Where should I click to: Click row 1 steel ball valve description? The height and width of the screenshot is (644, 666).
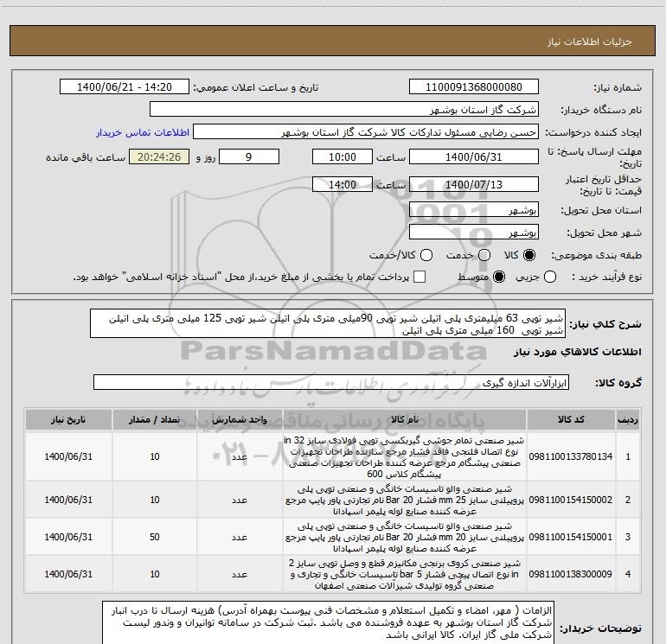tap(404, 456)
